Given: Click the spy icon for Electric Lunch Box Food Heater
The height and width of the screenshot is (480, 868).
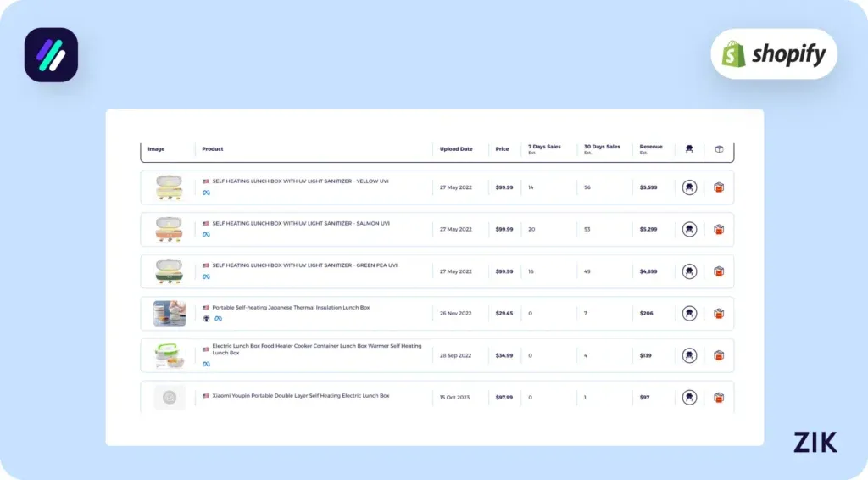Looking at the screenshot, I should (x=689, y=355).
